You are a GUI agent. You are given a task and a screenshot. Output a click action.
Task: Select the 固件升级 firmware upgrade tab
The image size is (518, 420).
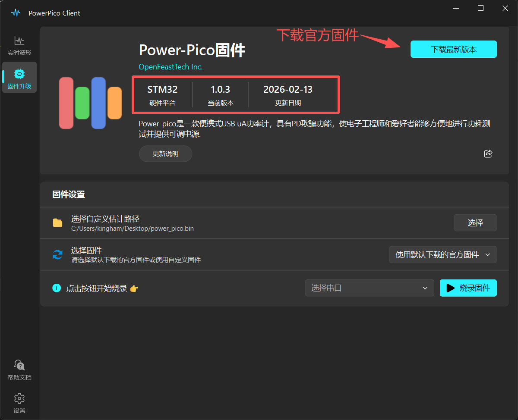[19, 78]
